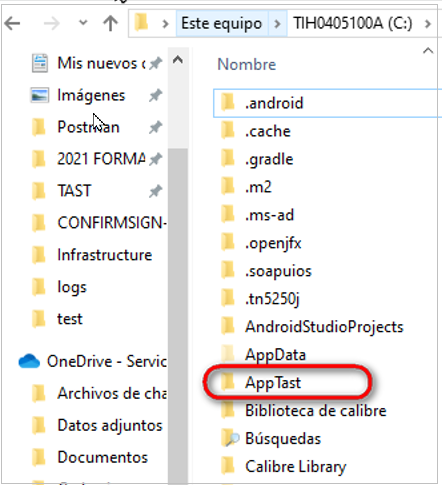Click the address bar folder icon
Viewport: 442px width, 485px height.
(141, 23)
